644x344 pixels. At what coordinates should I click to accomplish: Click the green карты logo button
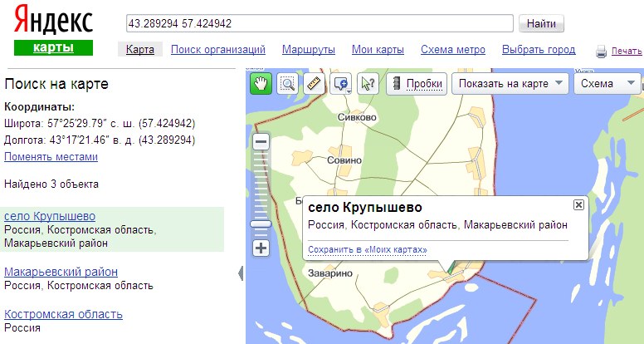click(x=53, y=47)
